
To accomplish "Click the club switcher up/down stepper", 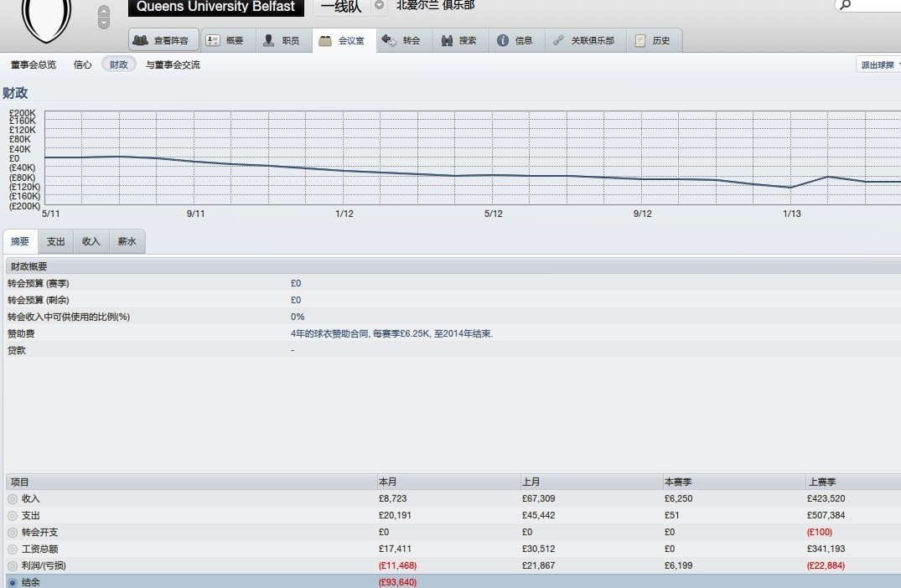I will coord(103,17).
